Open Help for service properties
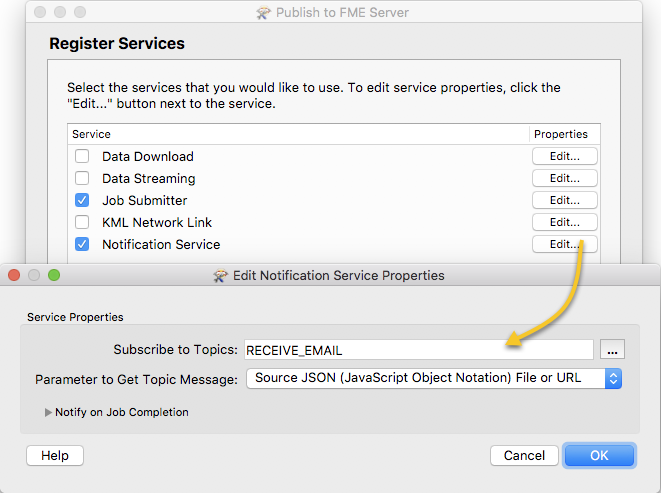 coord(55,455)
